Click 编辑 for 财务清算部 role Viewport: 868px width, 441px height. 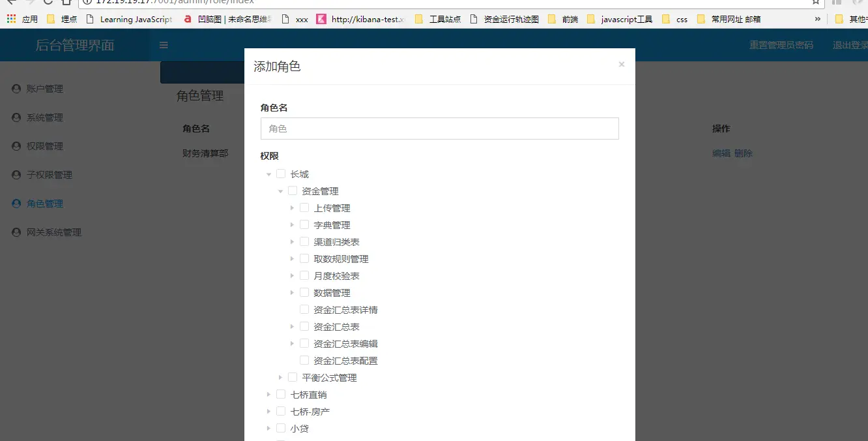tap(721, 153)
